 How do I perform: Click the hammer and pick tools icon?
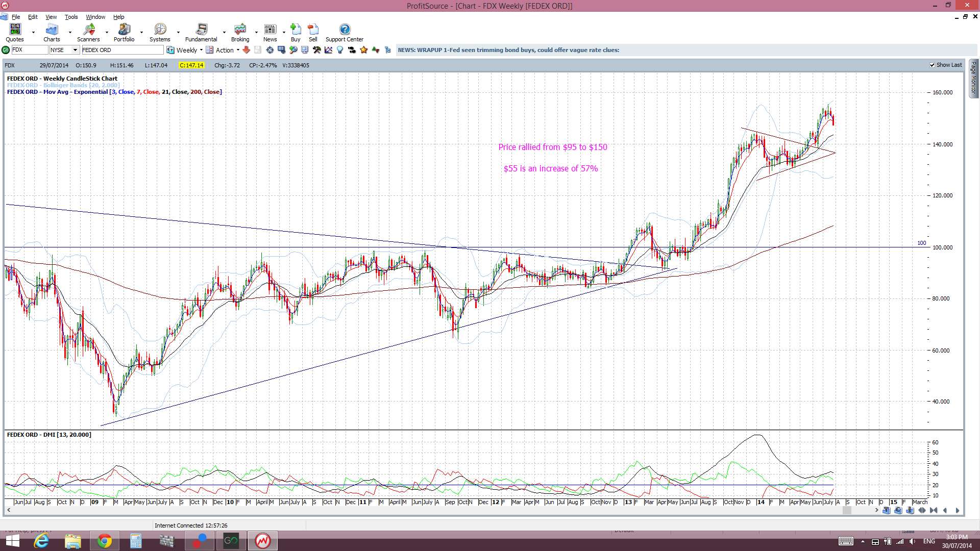click(x=316, y=50)
